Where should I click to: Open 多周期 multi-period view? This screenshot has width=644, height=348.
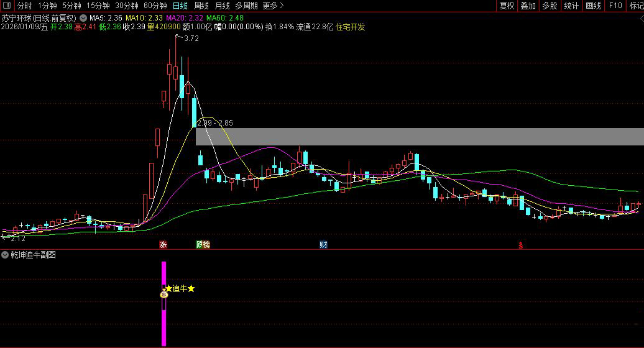pos(246,6)
